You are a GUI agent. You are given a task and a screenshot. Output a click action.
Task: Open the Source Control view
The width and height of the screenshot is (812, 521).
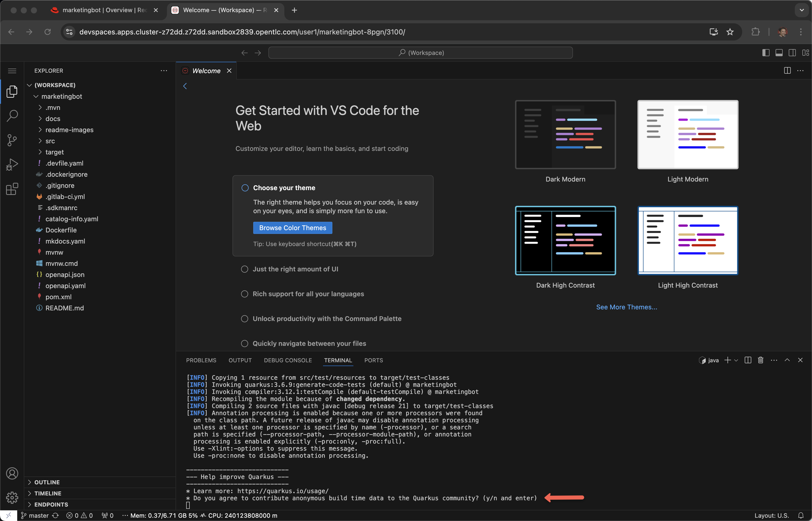pos(12,140)
